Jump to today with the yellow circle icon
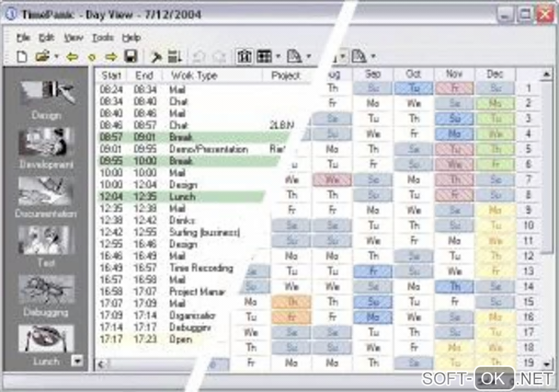This screenshot has height=392, width=559. [92, 57]
